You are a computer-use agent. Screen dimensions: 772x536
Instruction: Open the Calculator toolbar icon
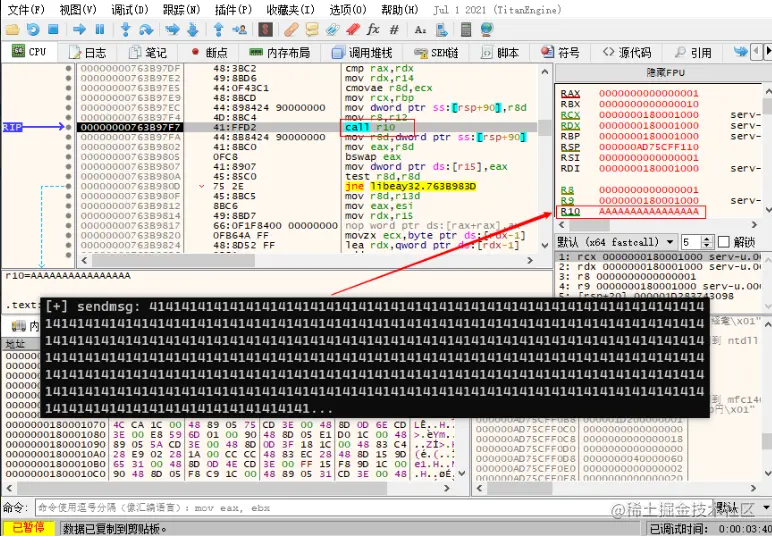(466, 30)
